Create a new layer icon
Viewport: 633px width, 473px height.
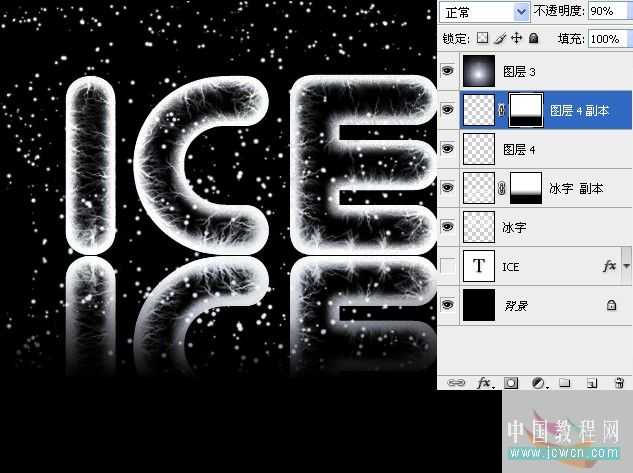pos(592,383)
